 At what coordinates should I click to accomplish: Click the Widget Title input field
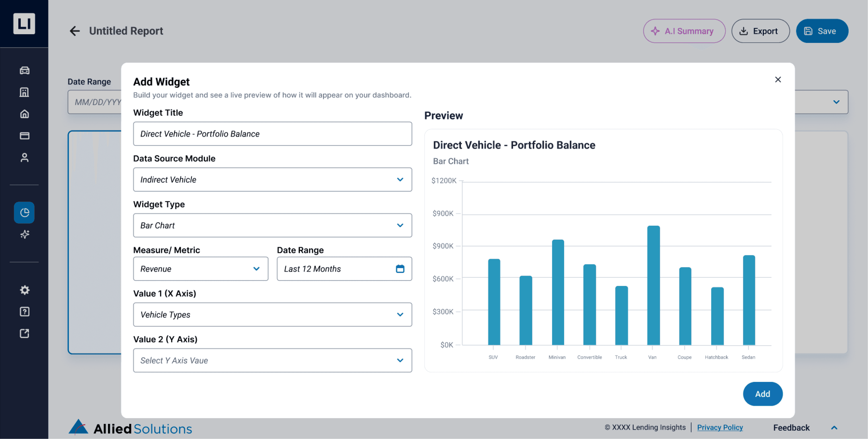[272, 134]
